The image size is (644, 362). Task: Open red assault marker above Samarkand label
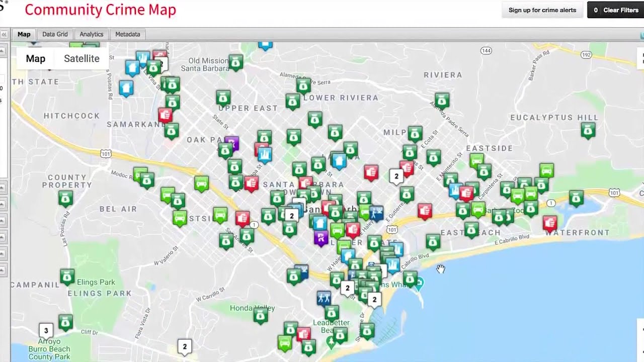pyautogui.click(x=165, y=116)
